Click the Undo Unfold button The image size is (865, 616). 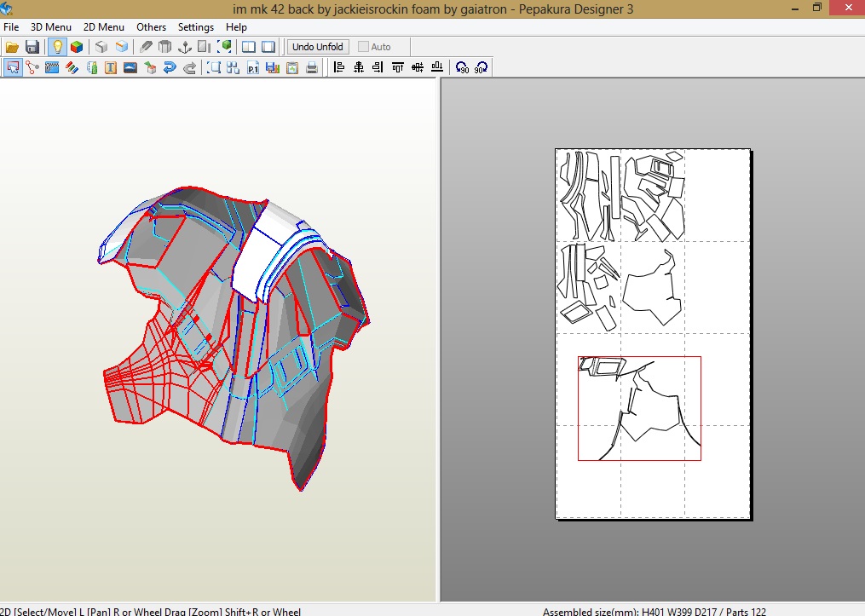tap(318, 47)
